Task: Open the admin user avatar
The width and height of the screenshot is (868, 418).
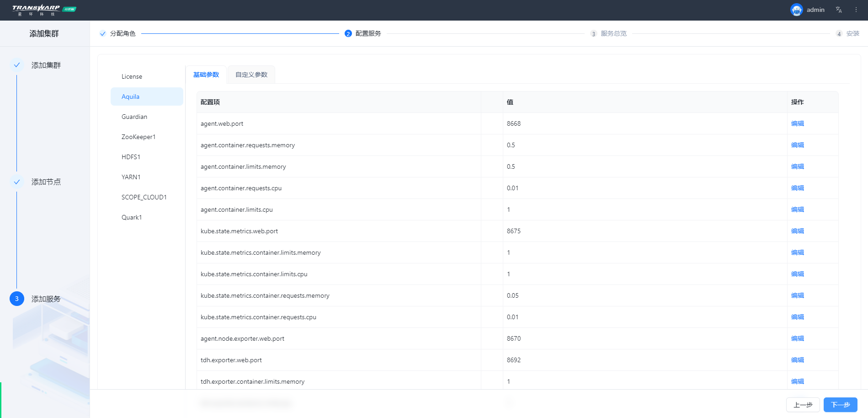Action: 796,10
